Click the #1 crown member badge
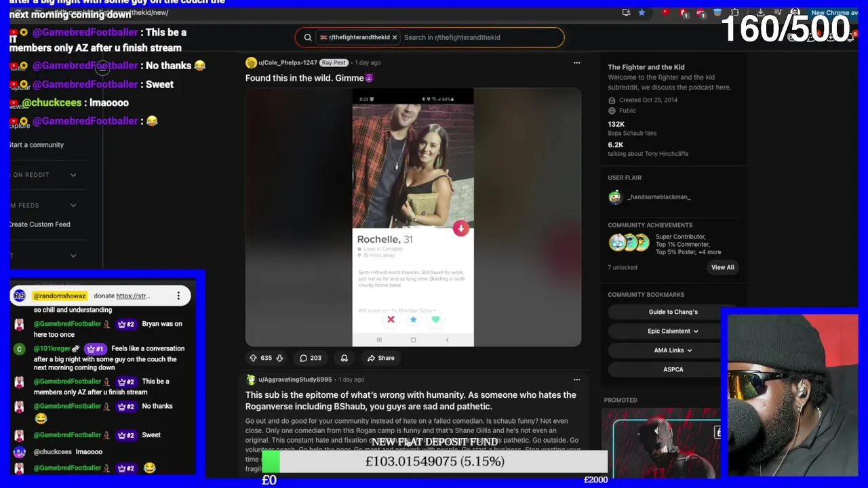 pos(95,348)
